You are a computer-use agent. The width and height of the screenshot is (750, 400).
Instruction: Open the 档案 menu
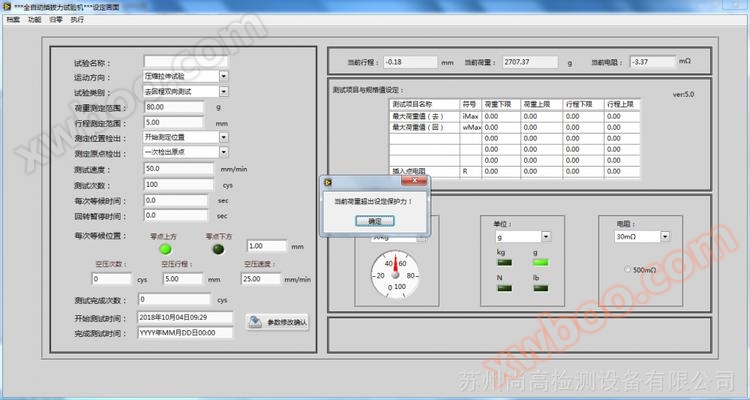coord(12,19)
